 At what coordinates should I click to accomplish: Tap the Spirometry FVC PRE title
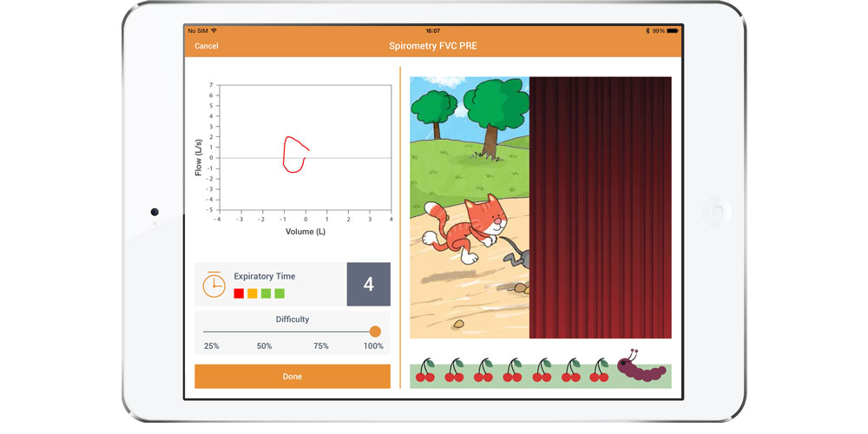pos(433,46)
